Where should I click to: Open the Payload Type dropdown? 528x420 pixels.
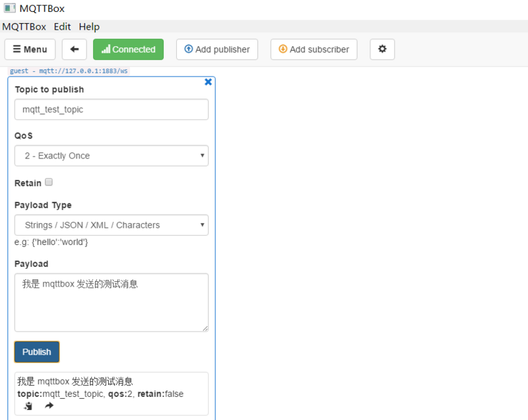coord(111,225)
